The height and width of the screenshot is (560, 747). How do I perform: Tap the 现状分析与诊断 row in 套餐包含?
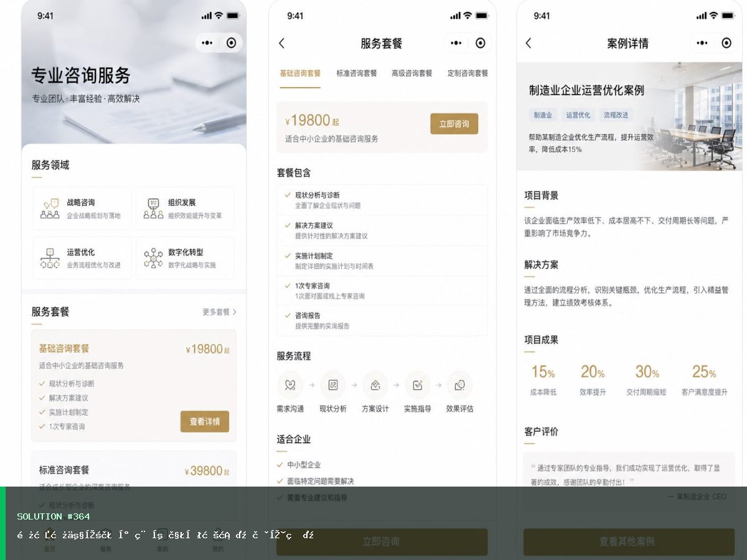[x=382, y=200]
